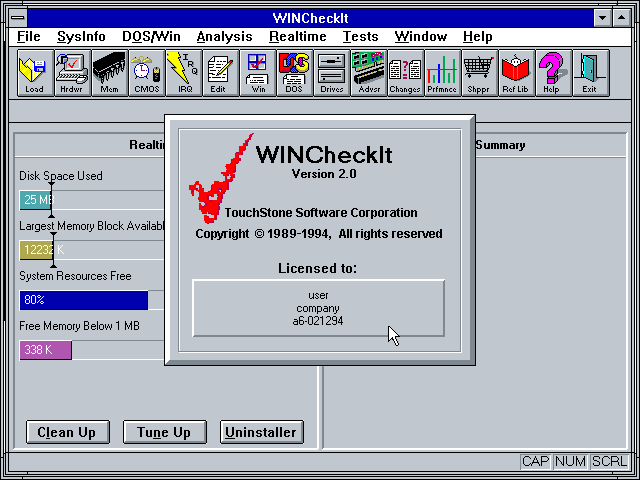Viewport: 640px width, 480px height.
Task: Click the a6-021294 serial number text
Action: pos(318,321)
